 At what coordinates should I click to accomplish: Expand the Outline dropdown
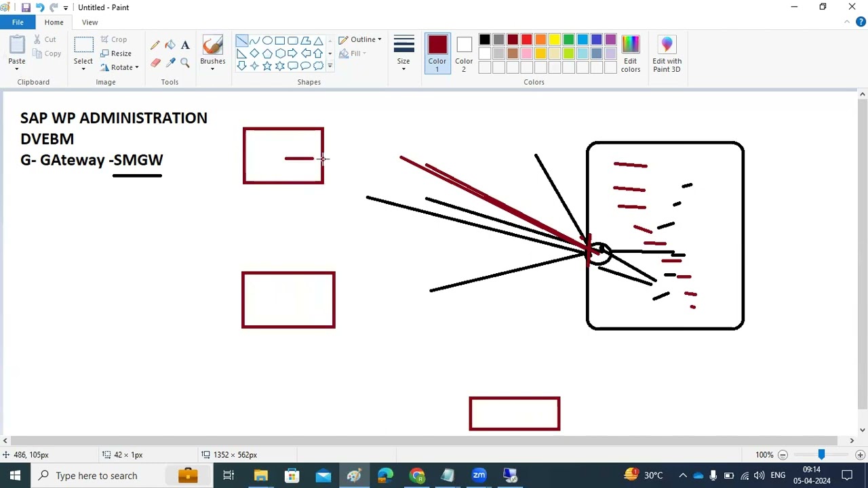(379, 40)
